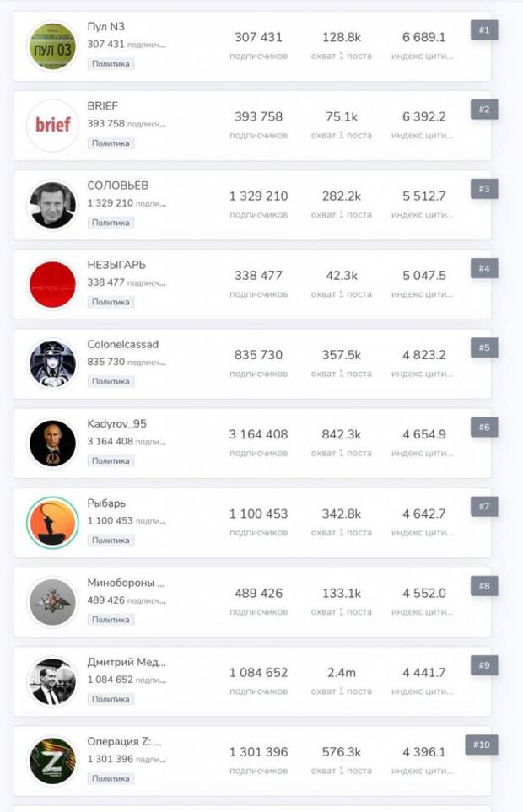Click the BRIEF channel logo

pos(52,126)
